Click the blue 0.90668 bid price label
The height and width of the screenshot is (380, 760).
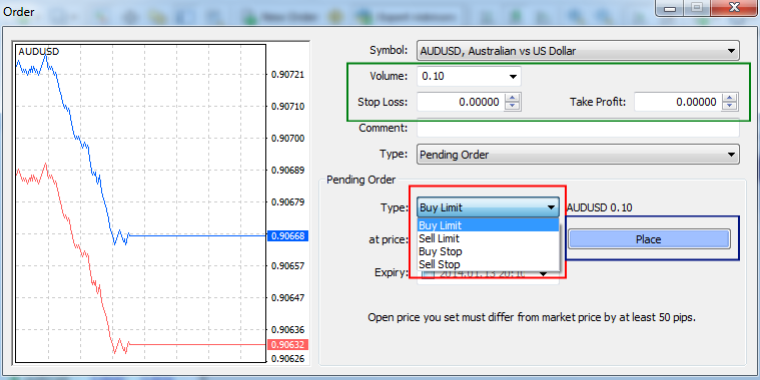pyautogui.click(x=287, y=236)
